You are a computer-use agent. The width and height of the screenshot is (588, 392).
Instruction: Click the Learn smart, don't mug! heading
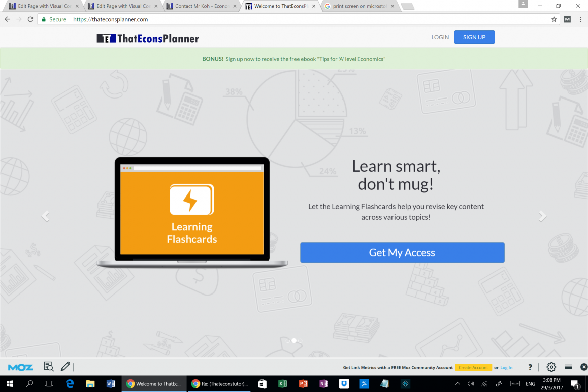pos(396,175)
